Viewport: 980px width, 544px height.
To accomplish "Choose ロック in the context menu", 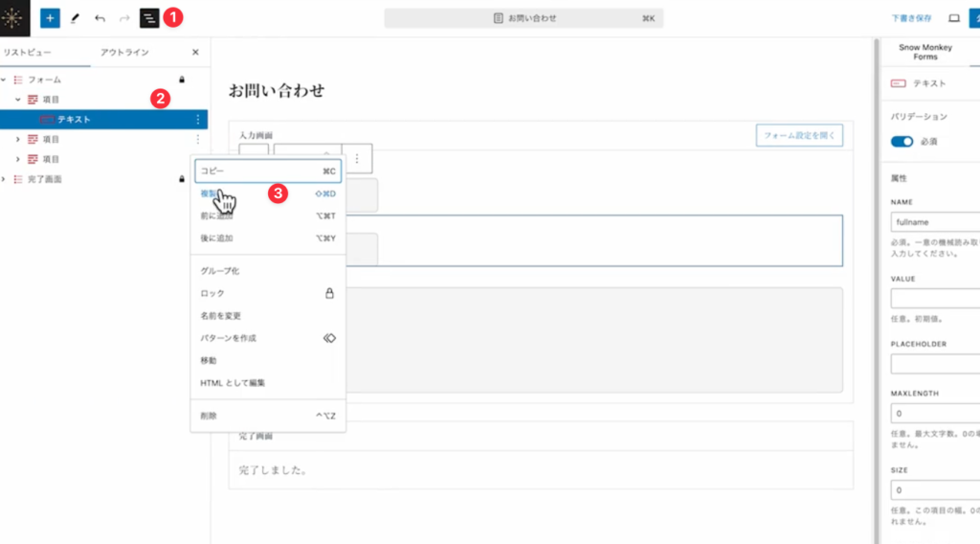I will tap(212, 293).
